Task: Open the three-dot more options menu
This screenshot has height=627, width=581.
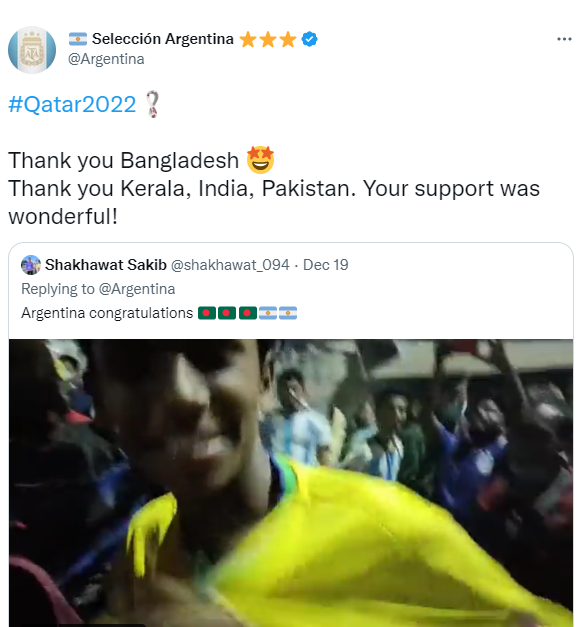Action: tap(564, 39)
